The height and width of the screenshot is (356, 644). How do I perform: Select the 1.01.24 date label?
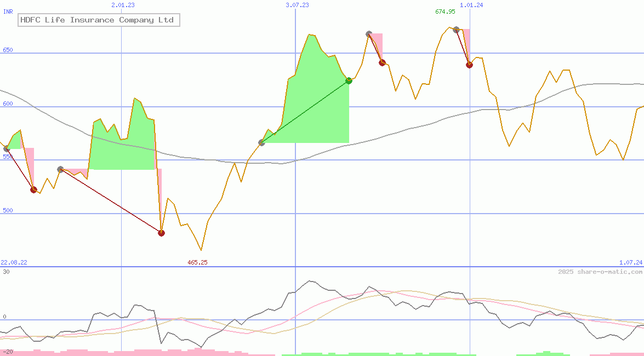coord(471,5)
